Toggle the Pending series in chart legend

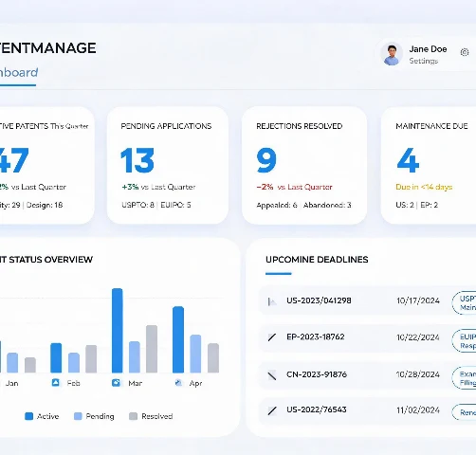pyautogui.click(x=94, y=416)
